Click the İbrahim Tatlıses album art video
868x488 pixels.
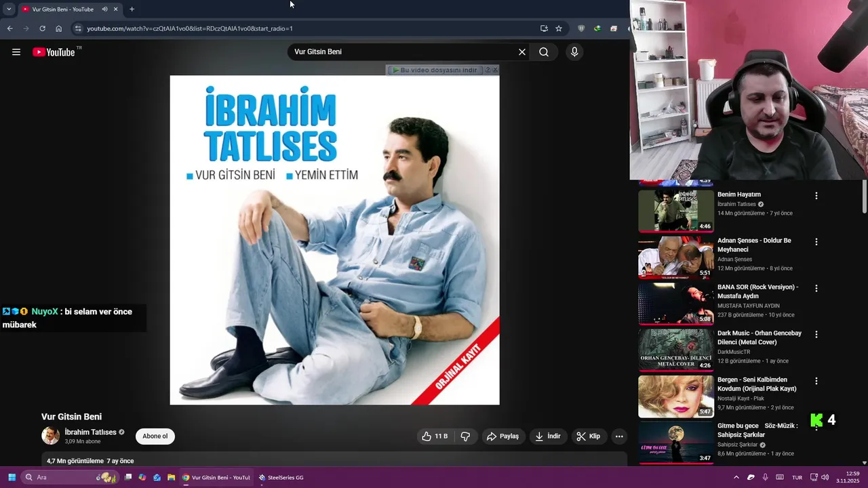[334, 240]
